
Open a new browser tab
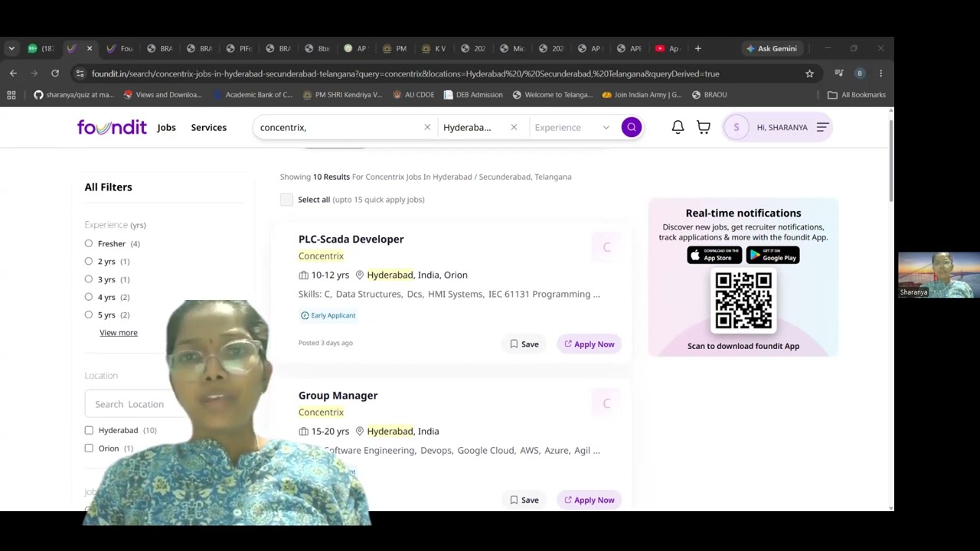(x=697, y=48)
